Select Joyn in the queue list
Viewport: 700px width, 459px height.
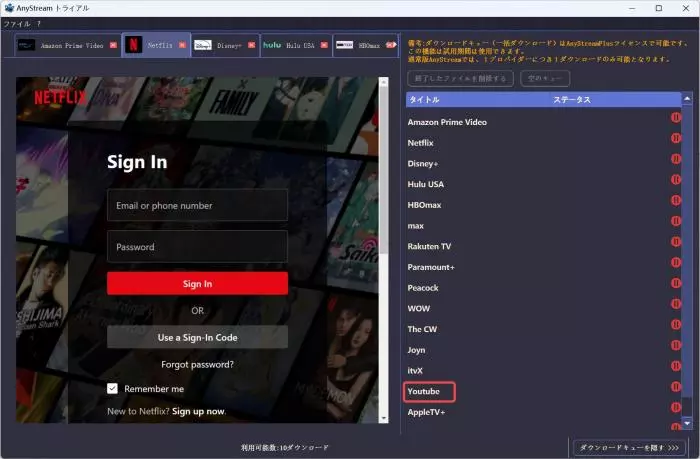416,350
